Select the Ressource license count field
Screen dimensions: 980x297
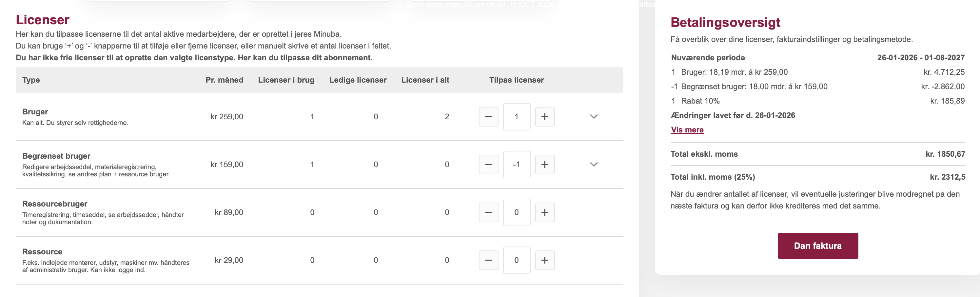coord(516,261)
